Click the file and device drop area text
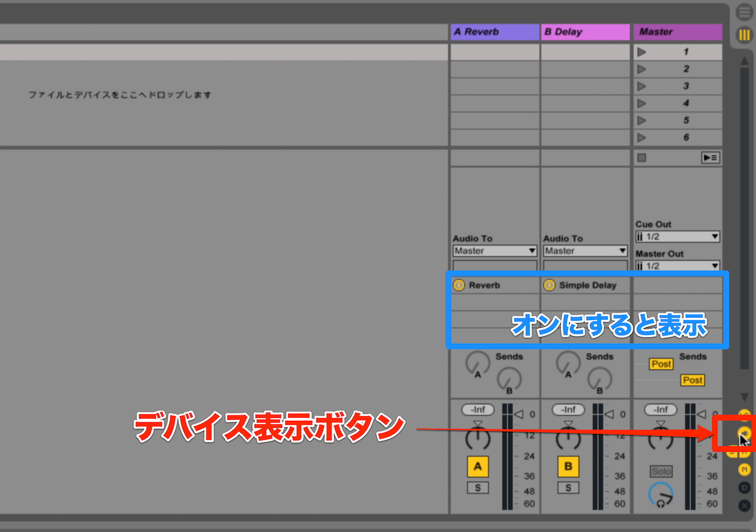Viewport: 756px width, 532px height. [120, 95]
